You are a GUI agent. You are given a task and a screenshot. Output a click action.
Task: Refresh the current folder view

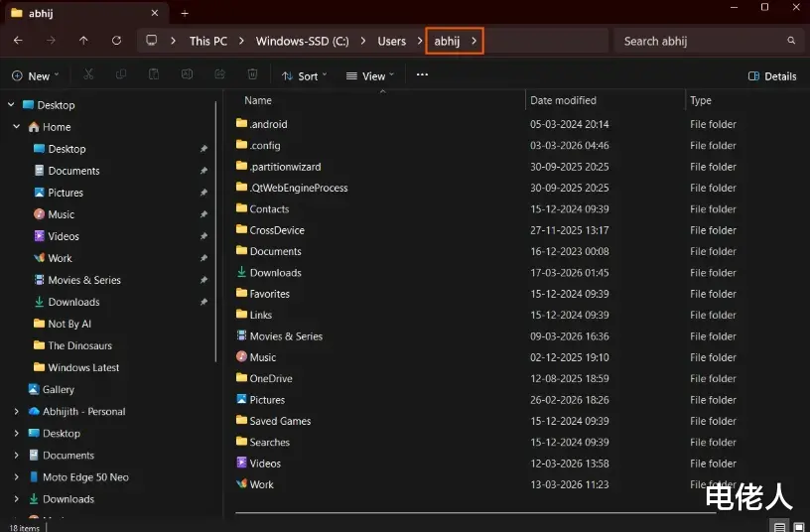(116, 41)
